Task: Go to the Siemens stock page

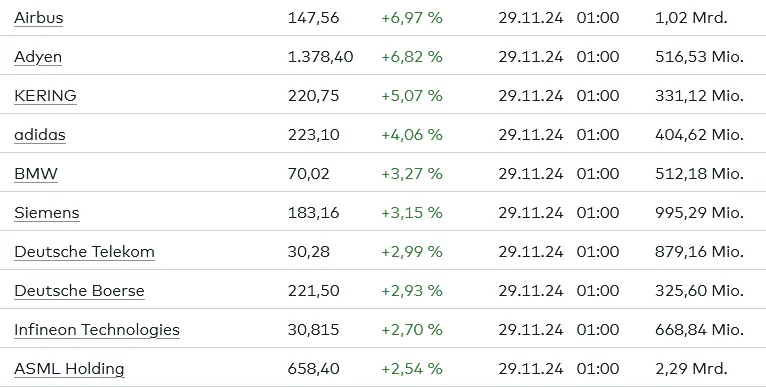Action: coord(47,213)
